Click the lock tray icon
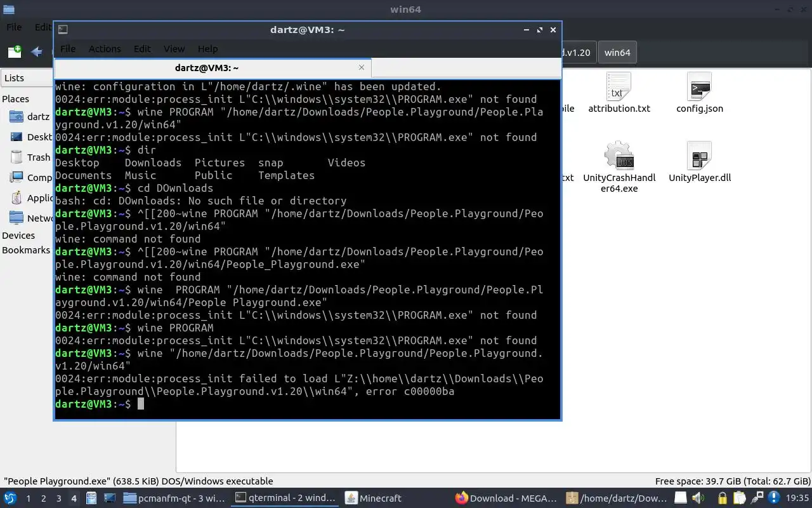This screenshot has height=508, width=812. tap(722, 498)
